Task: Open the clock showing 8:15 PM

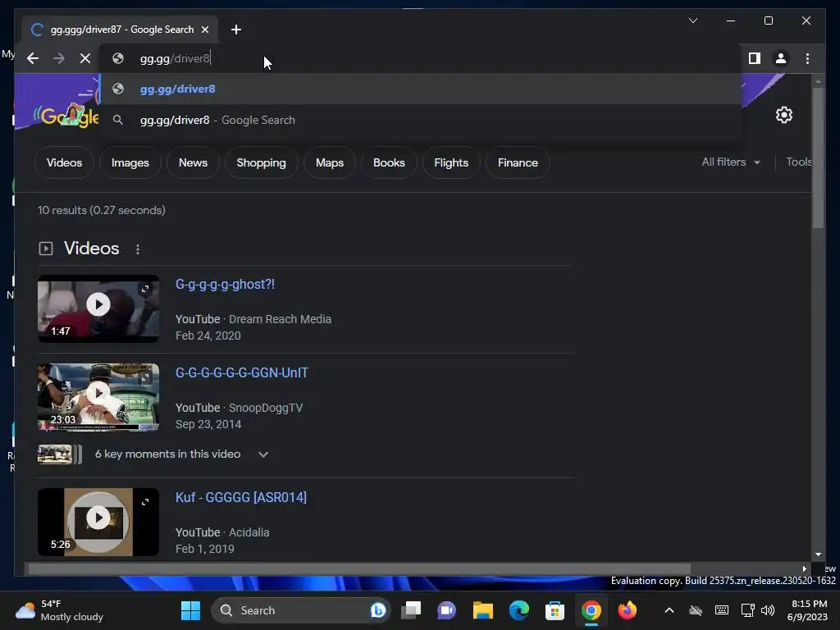Action: click(808, 610)
